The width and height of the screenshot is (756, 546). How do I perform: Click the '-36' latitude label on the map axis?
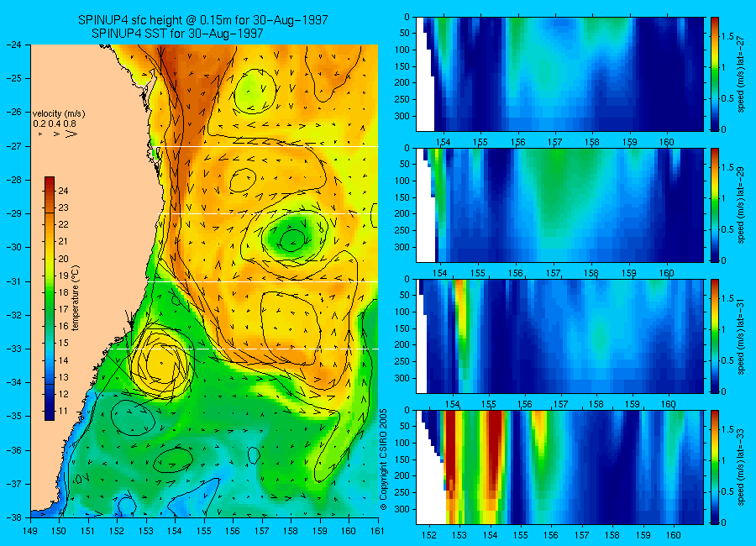tap(13, 450)
